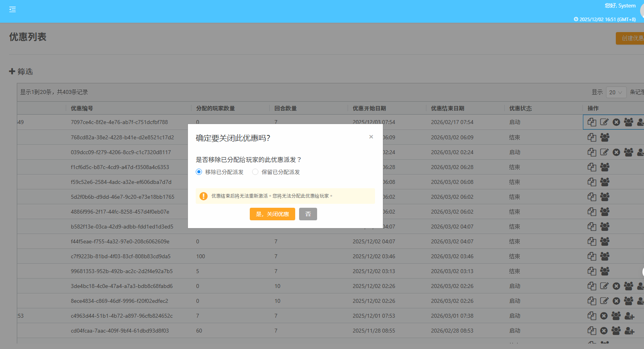This screenshot has width=644, height=349.
Task: Click edit icon in the 039dcc09 row
Action: [x=604, y=152]
